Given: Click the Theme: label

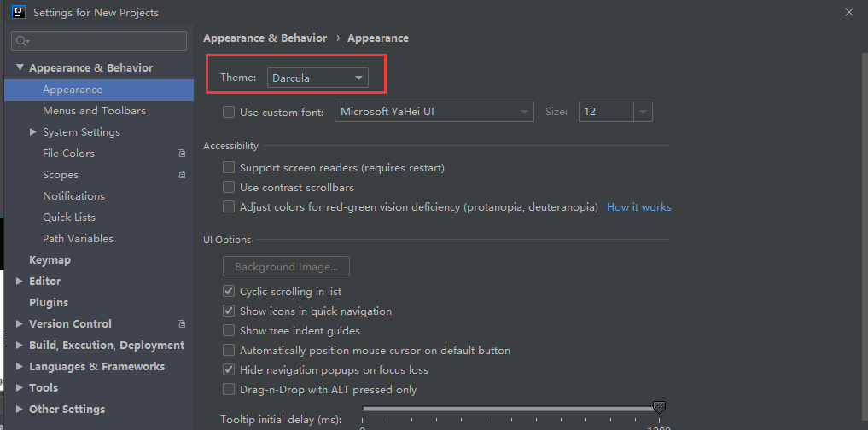Looking at the screenshot, I should [x=238, y=78].
